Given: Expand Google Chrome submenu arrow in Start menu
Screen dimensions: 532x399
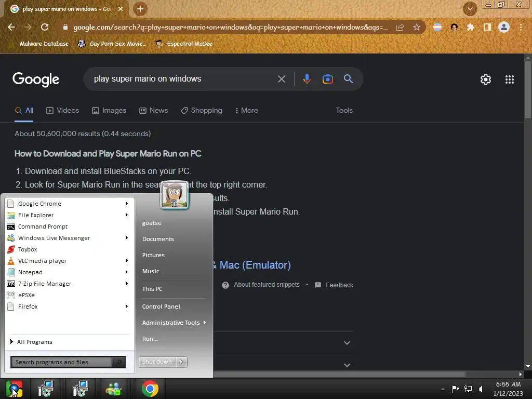Looking at the screenshot, I should (x=127, y=204).
